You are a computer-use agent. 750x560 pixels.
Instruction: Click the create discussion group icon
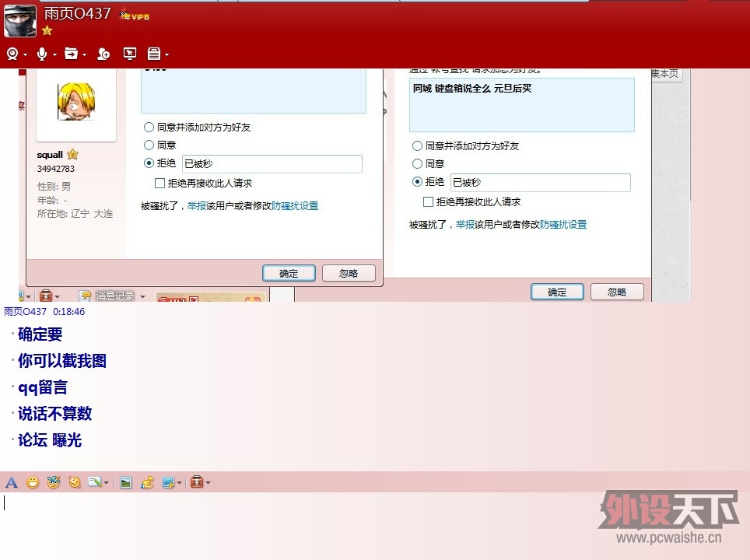pos(103,54)
